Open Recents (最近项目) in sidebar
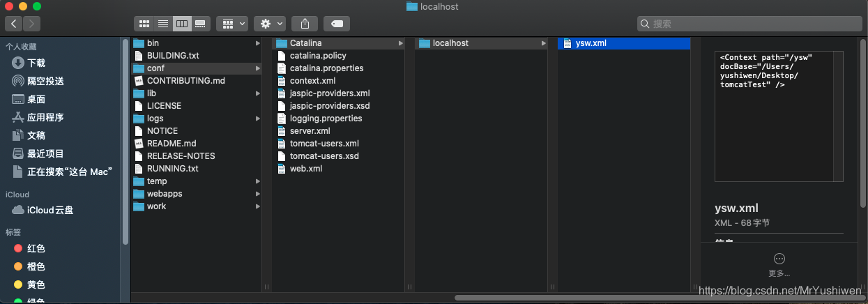Screen dimensions: 868x304 tap(38, 153)
